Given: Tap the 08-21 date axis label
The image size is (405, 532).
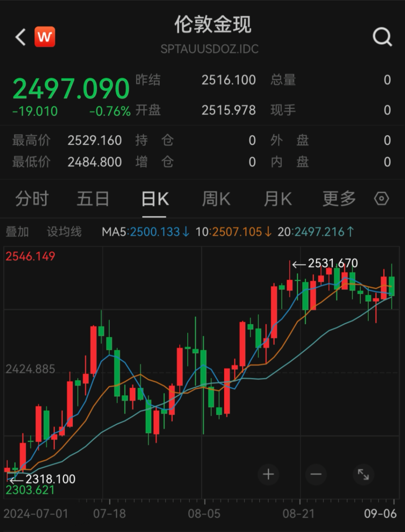Looking at the screenshot, I should [299, 514].
